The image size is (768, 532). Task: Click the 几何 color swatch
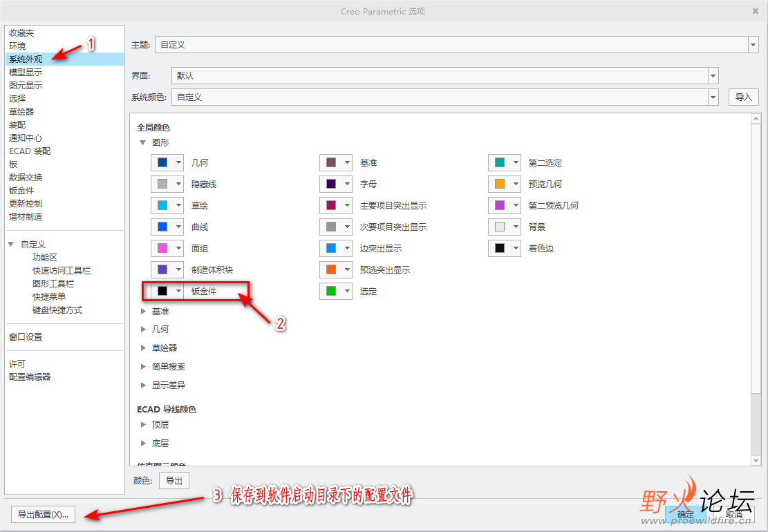[162, 162]
